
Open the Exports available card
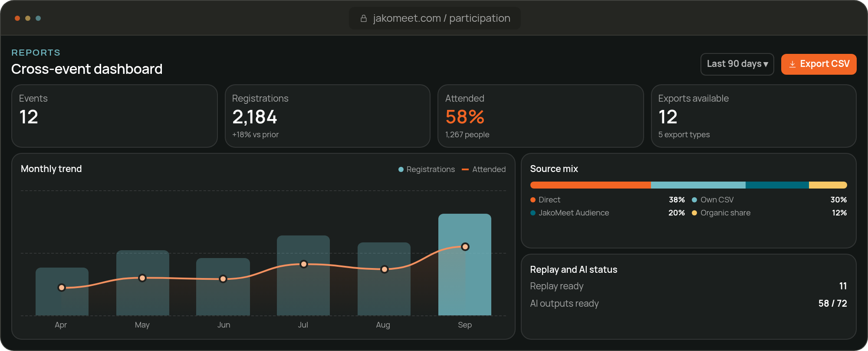coord(753,116)
